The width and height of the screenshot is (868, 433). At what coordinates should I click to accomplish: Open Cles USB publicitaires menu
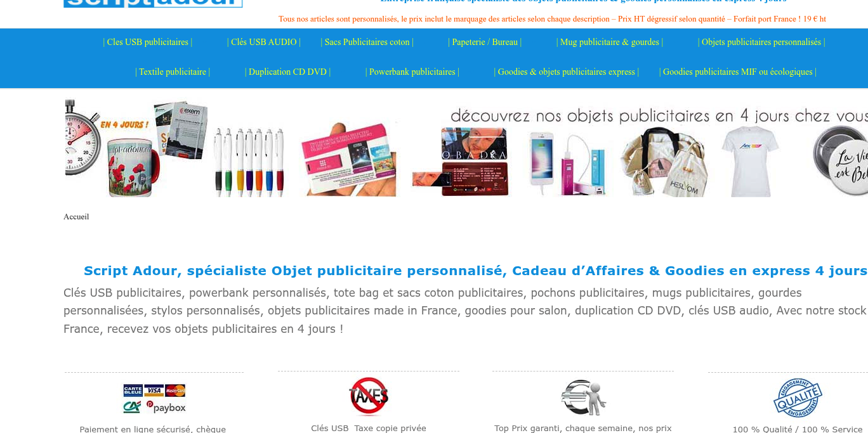tap(148, 42)
